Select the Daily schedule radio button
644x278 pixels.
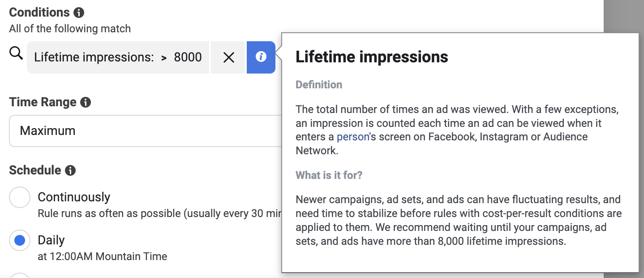20,241
